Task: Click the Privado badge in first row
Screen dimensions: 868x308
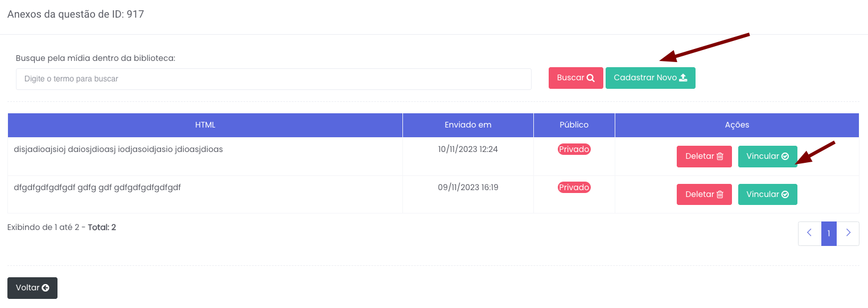Action: coord(574,149)
